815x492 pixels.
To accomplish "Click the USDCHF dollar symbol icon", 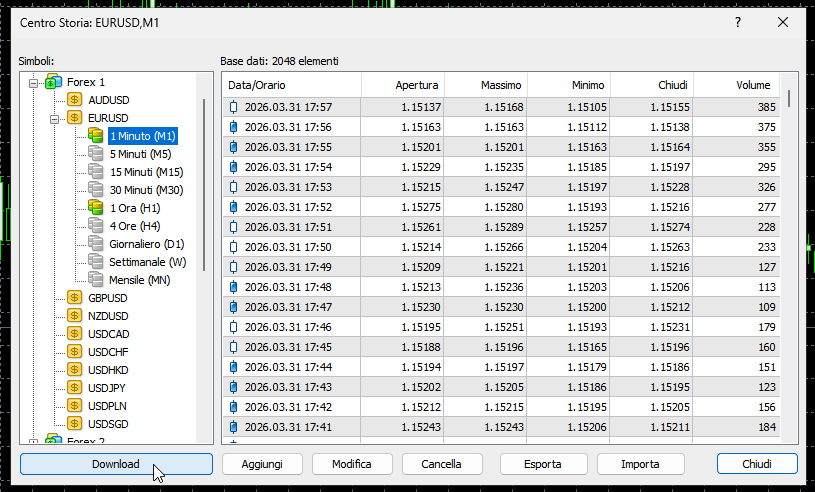I will 75,352.
